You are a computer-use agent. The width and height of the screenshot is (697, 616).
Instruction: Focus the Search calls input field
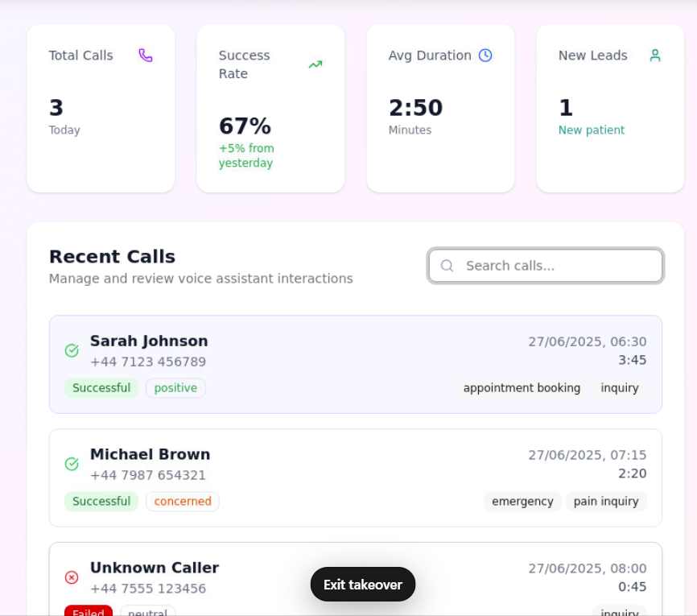(x=555, y=266)
